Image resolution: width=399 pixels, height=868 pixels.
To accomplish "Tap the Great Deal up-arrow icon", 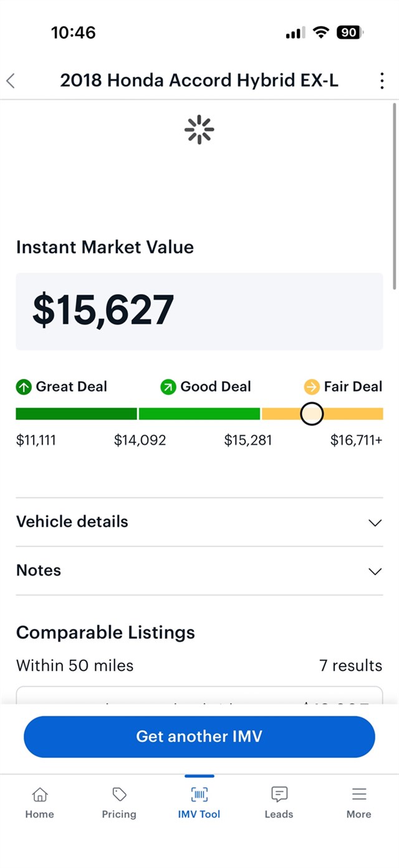I will [24, 387].
